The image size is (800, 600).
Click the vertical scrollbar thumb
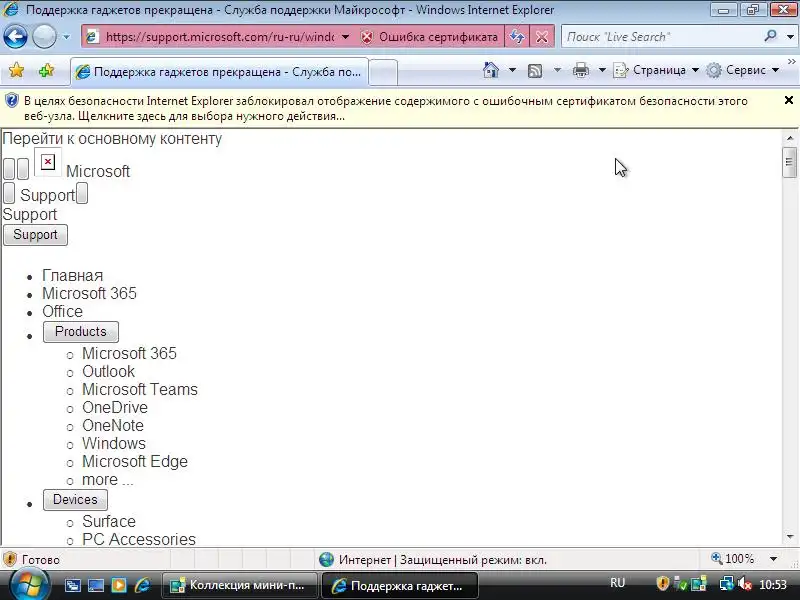pos(789,162)
